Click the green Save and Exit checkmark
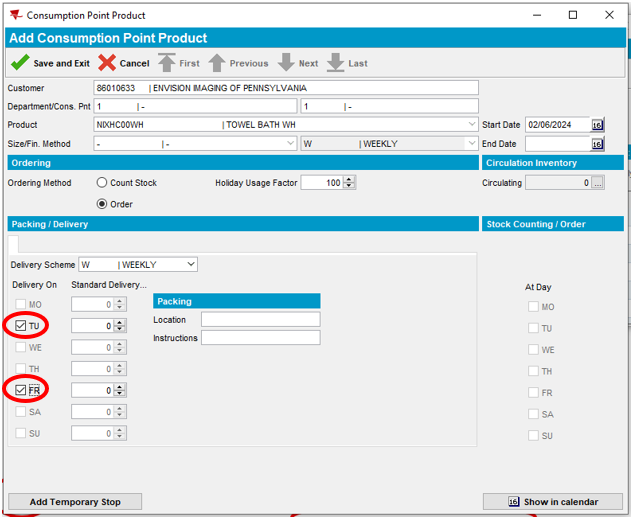This screenshot has width=633, height=517. coord(20,63)
